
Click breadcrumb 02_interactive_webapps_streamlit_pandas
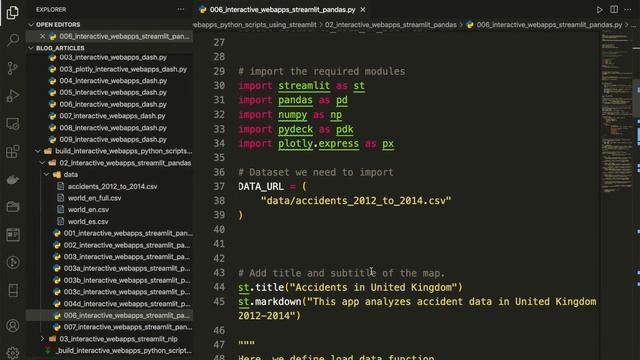391,25
